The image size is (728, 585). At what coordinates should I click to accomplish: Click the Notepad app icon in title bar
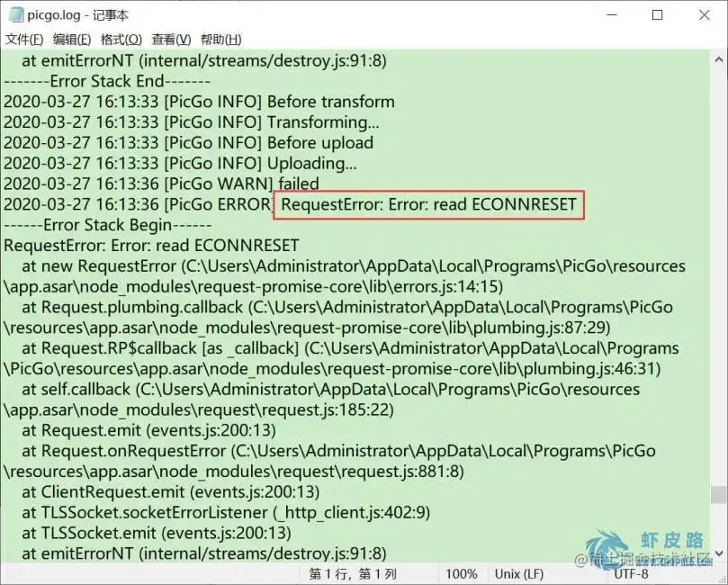[x=16, y=15]
